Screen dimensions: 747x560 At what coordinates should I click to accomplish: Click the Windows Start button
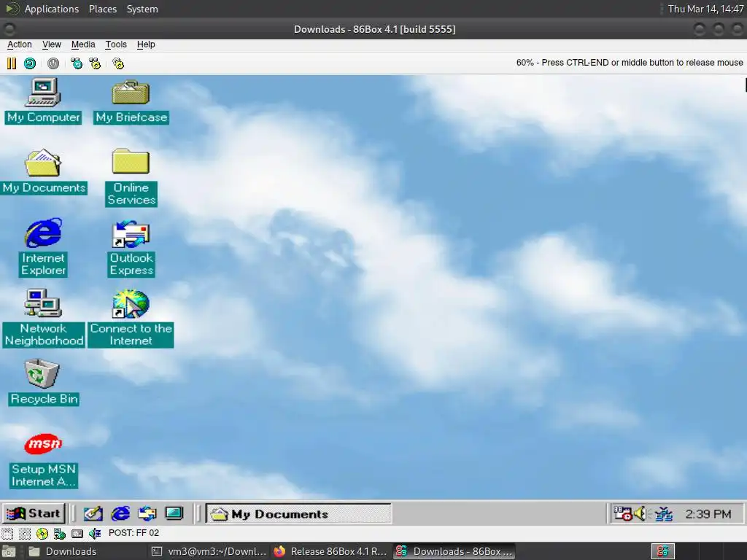point(34,513)
